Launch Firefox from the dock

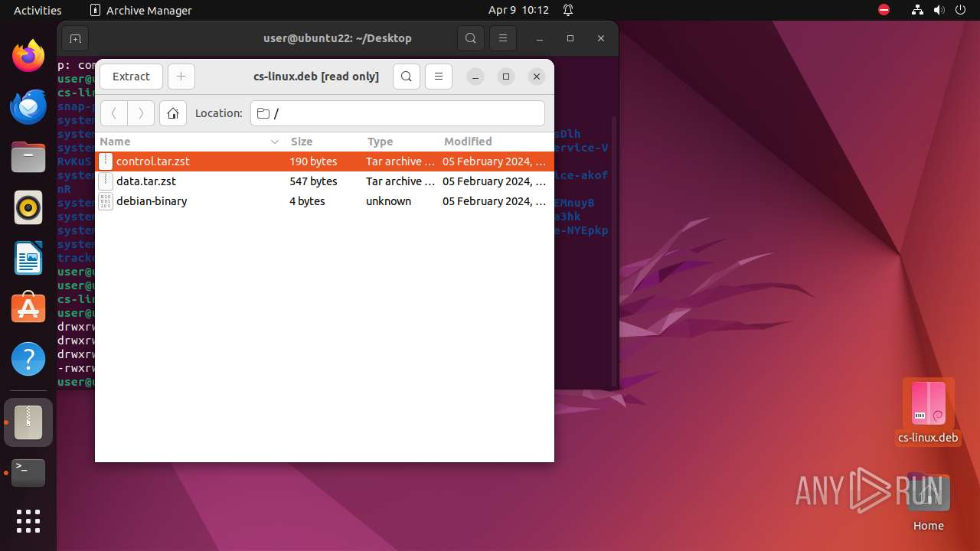click(28, 56)
